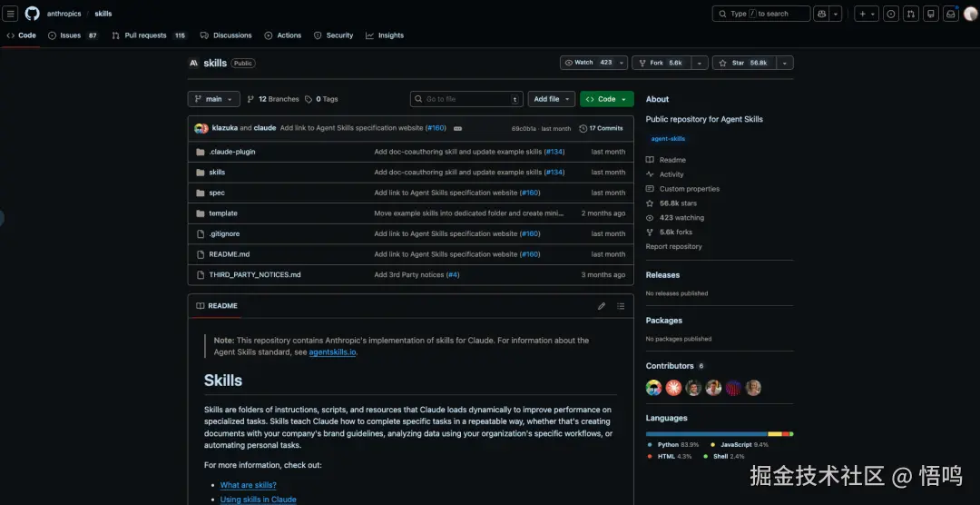This screenshot has width=980, height=505.
Task: Open the notifications inbox icon
Action: (951, 14)
